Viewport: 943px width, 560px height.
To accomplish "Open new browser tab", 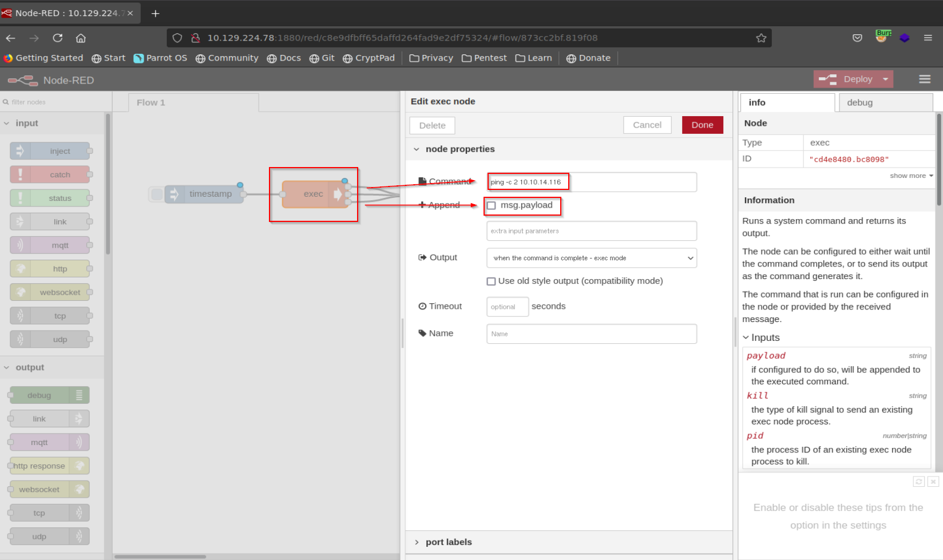I will point(155,13).
